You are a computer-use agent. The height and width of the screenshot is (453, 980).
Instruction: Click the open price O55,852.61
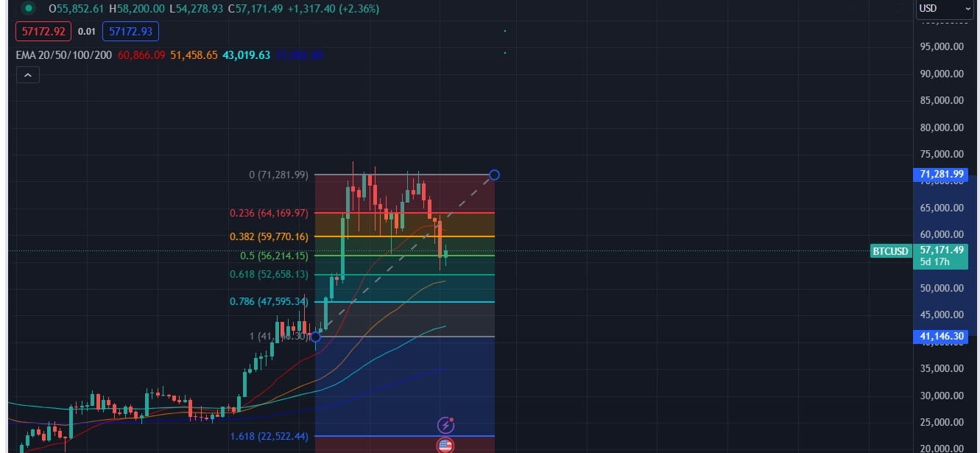(76, 9)
